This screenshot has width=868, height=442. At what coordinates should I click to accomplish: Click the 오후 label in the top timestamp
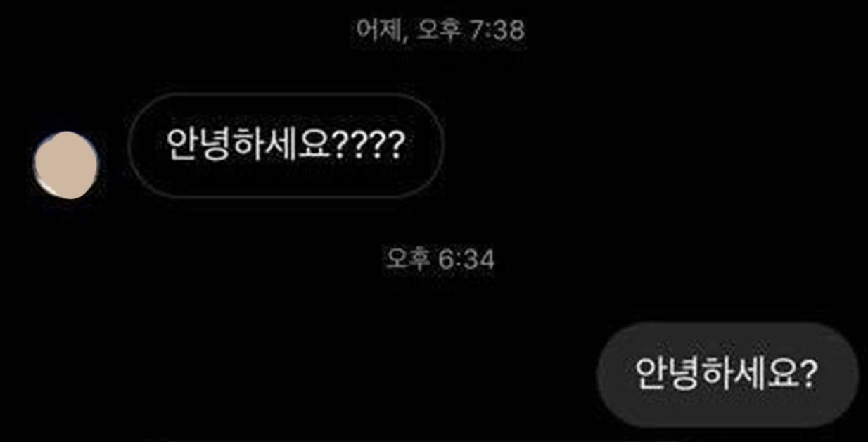[x=439, y=30]
